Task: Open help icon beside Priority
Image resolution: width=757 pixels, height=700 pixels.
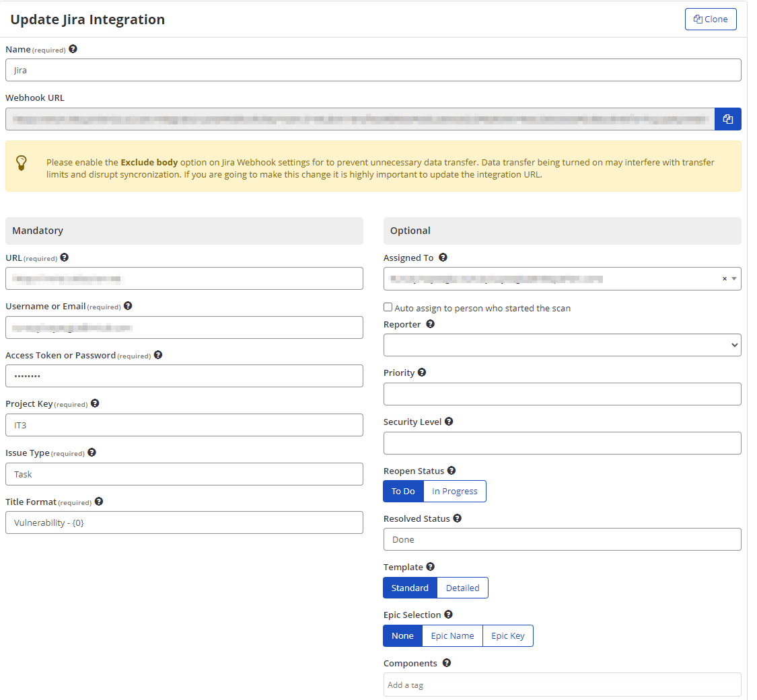Action: point(422,373)
